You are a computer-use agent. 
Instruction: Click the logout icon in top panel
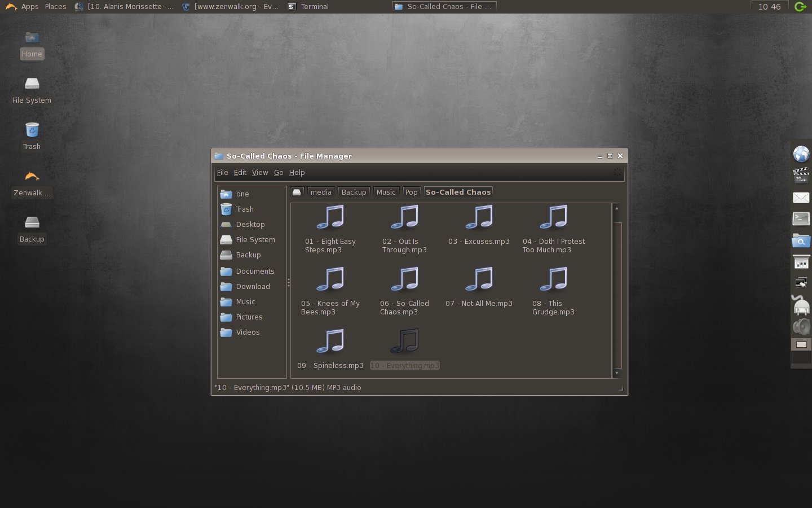(x=800, y=7)
